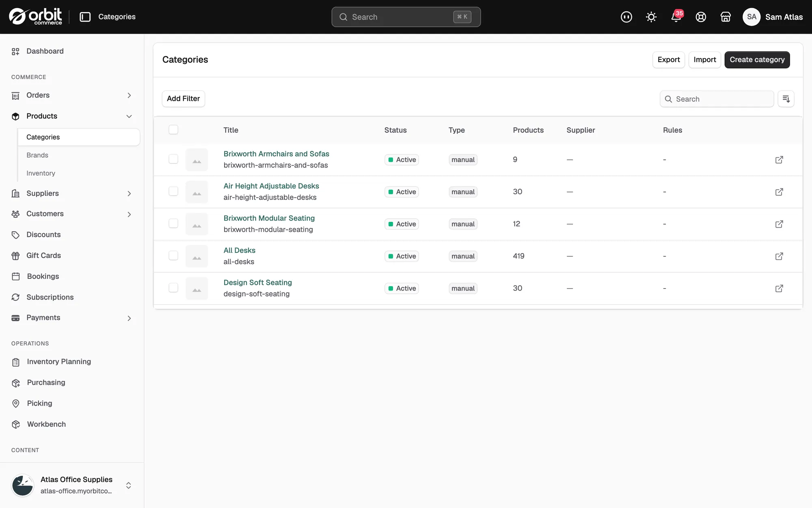Click the Design Soft Seating image thumbnail
Screen dimensions: 812x508
[197, 288]
